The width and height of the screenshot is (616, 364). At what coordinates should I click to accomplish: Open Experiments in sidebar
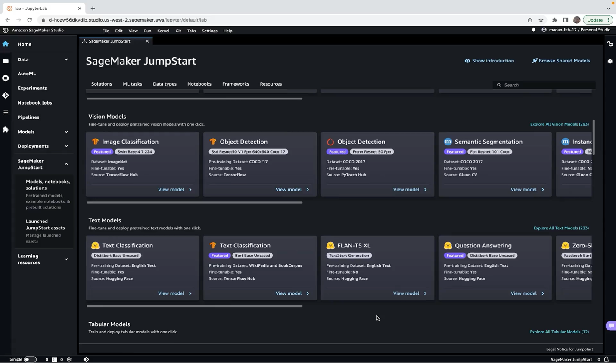[32, 88]
